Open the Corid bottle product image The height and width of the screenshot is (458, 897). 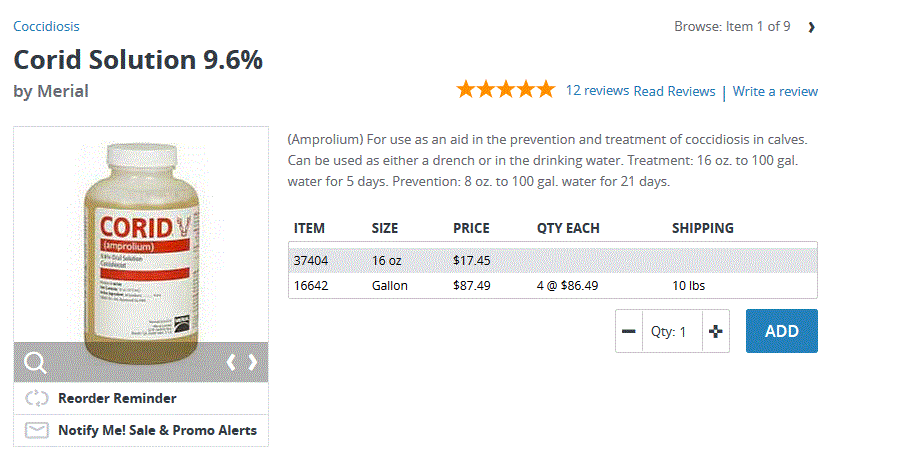click(x=140, y=245)
